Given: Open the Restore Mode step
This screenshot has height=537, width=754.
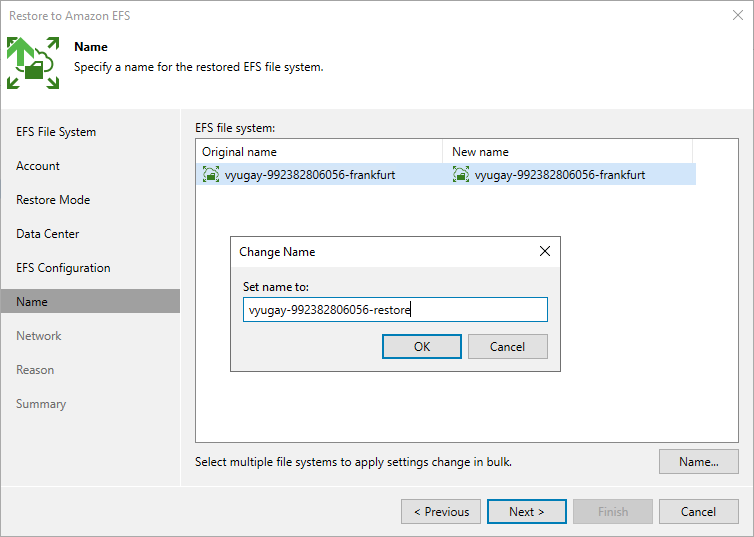Looking at the screenshot, I should 53,200.
